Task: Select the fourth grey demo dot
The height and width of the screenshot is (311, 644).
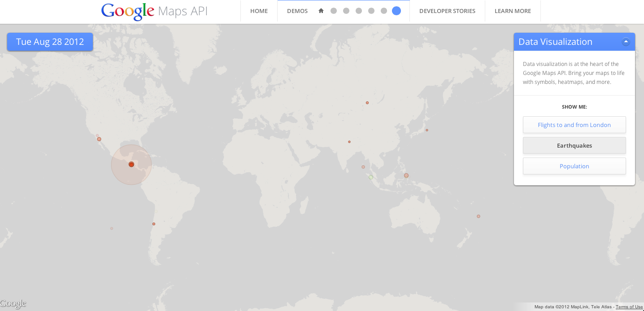Action: (371, 11)
